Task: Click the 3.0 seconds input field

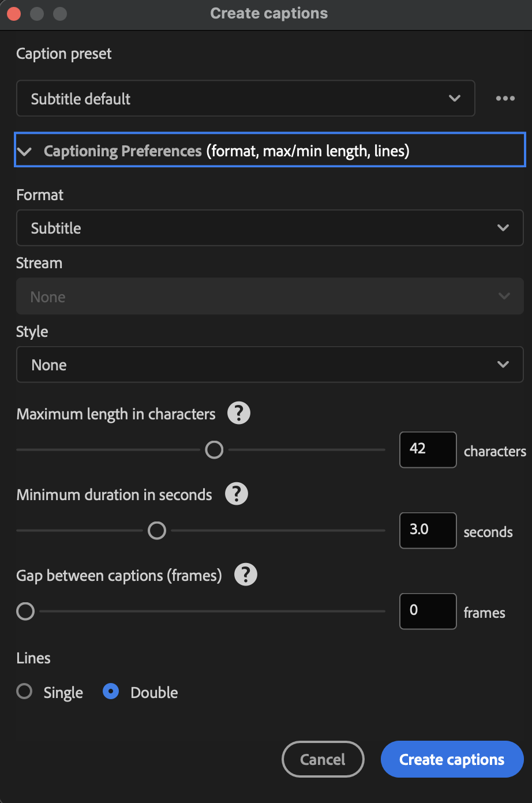Action: pyautogui.click(x=428, y=530)
